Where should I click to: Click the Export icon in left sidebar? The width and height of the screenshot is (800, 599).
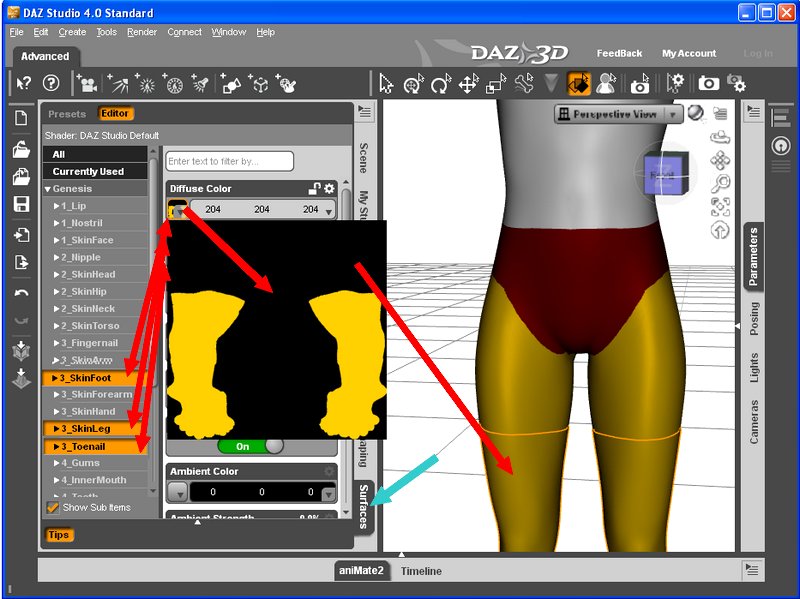coord(21,262)
